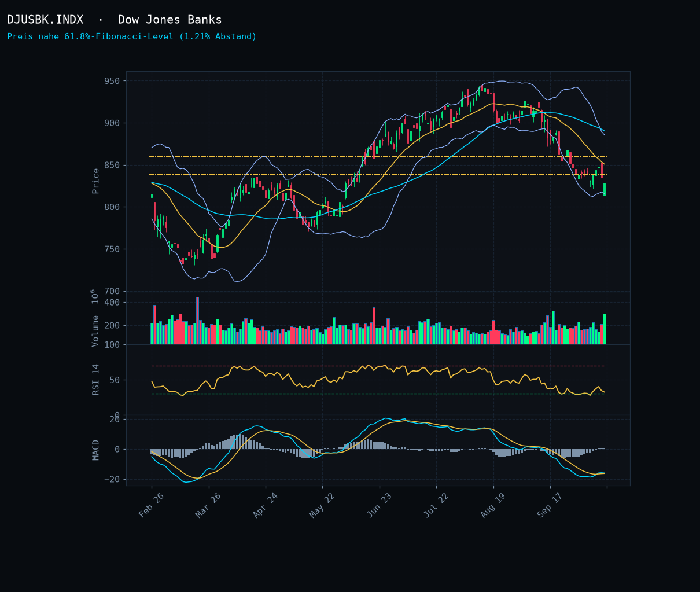The height and width of the screenshot is (592, 700).
Task: Click the Price axis label
Action: point(96,181)
